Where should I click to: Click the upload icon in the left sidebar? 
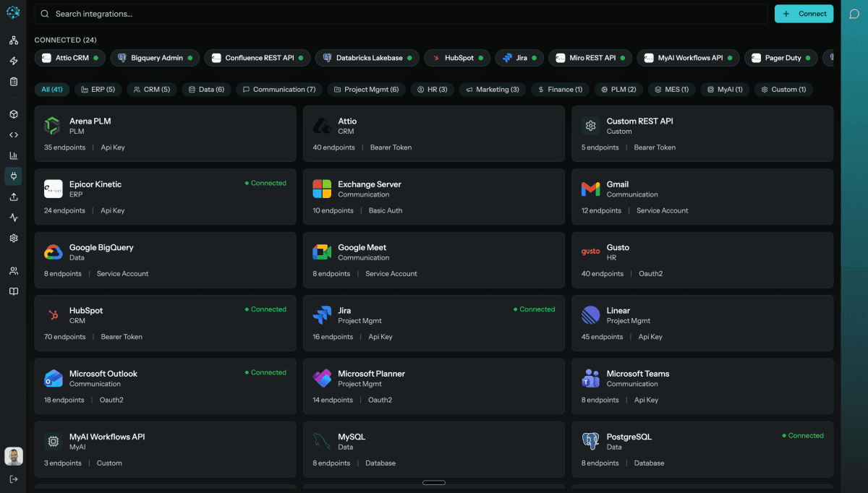coord(13,197)
